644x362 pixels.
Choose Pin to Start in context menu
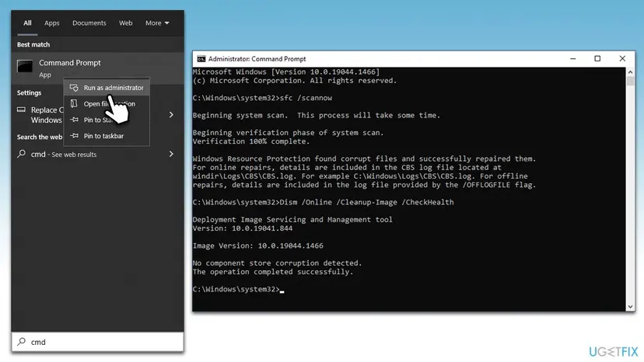[107, 120]
